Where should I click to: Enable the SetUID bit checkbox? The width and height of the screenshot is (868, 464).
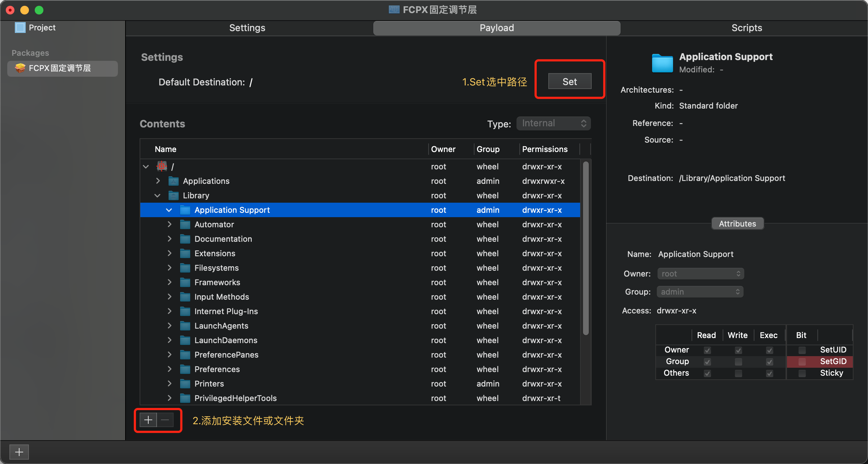point(802,350)
